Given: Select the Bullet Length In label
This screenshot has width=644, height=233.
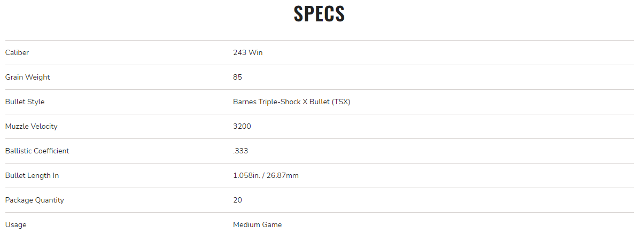Looking at the screenshot, I should 32,175.
